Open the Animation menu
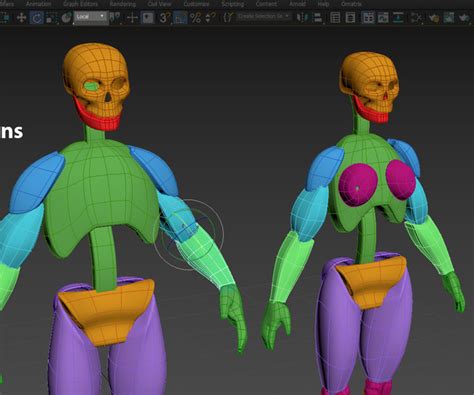 pyautogui.click(x=38, y=4)
